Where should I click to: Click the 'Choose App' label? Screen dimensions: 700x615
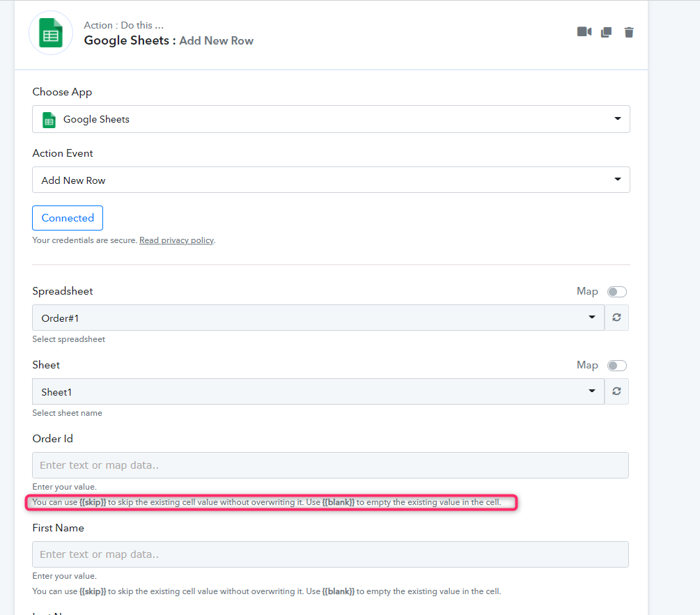[x=62, y=92]
